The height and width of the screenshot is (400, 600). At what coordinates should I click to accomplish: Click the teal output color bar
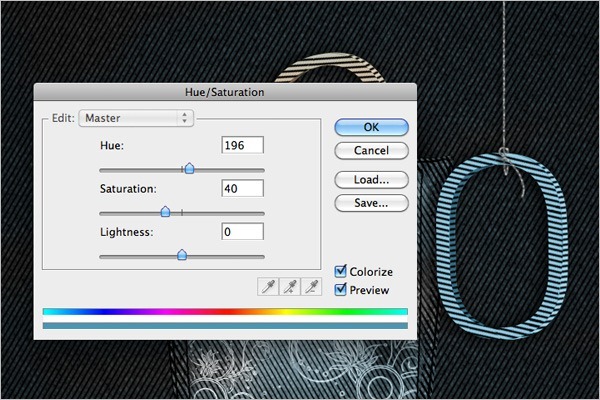[x=225, y=326]
